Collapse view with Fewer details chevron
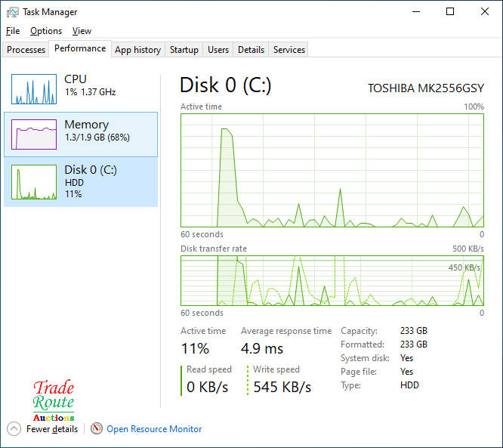 [14, 428]
